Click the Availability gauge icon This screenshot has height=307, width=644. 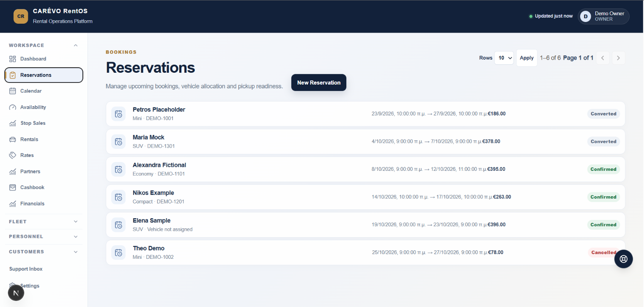point(13,107)
